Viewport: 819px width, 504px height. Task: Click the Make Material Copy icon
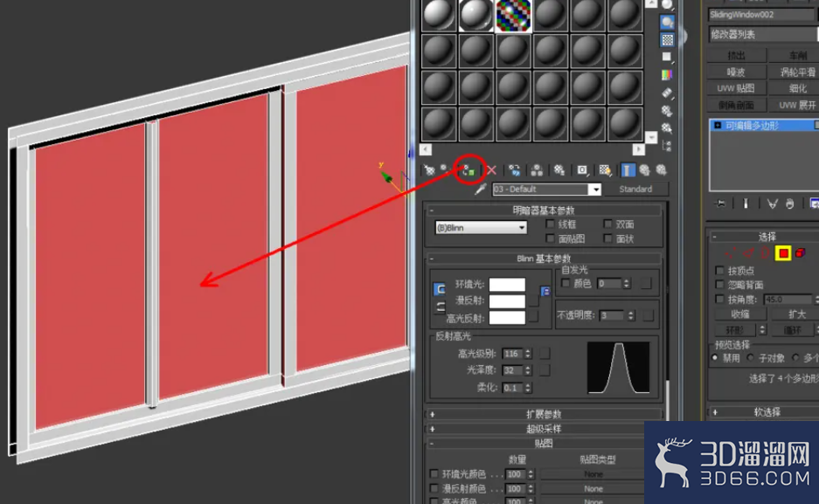(515, 170)
